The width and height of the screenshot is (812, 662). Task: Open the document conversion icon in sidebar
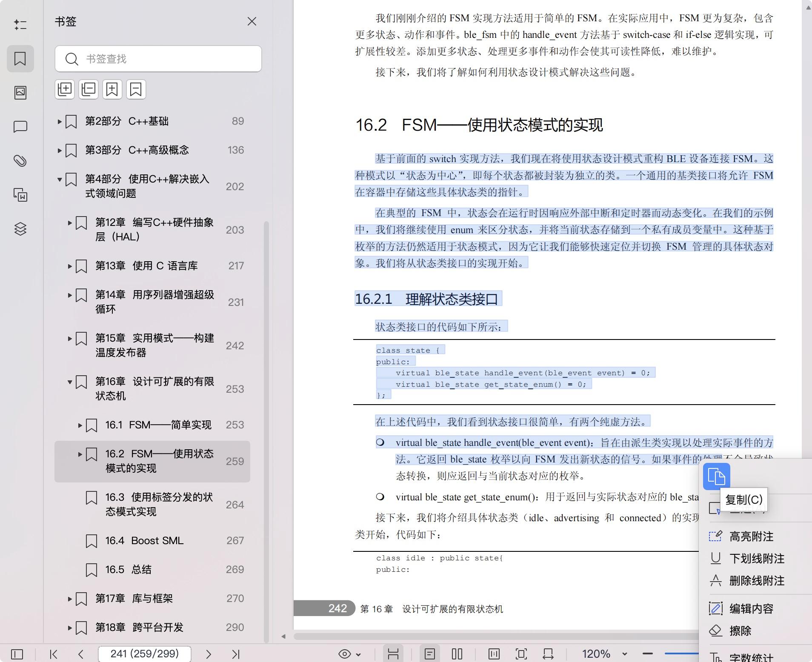(20, 195)
